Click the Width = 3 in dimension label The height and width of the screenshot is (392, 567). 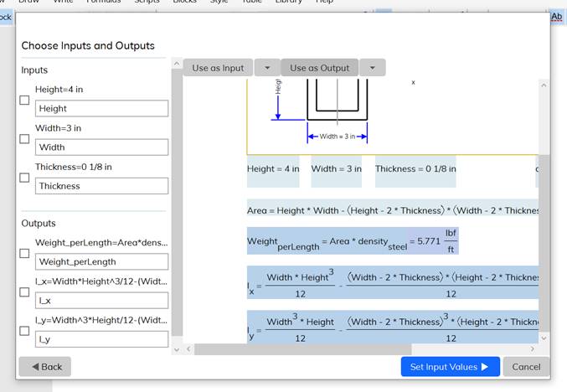(x=337, y=137)
